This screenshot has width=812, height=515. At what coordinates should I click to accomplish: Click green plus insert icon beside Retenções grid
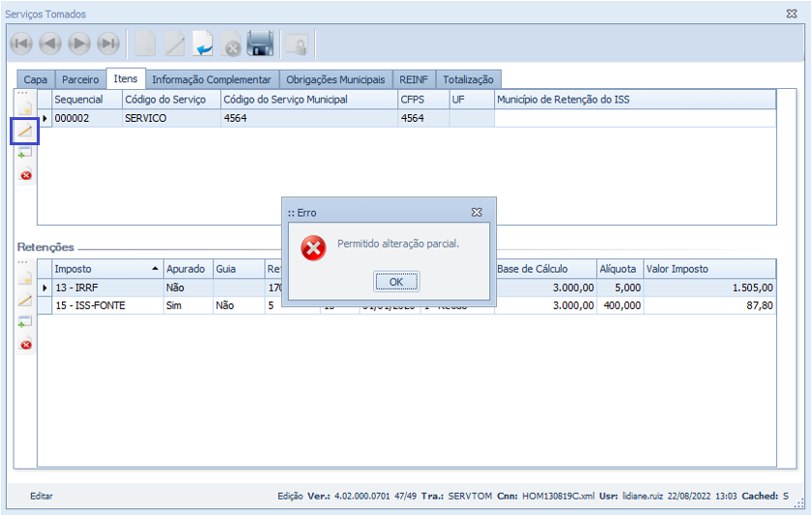point(25,322)
